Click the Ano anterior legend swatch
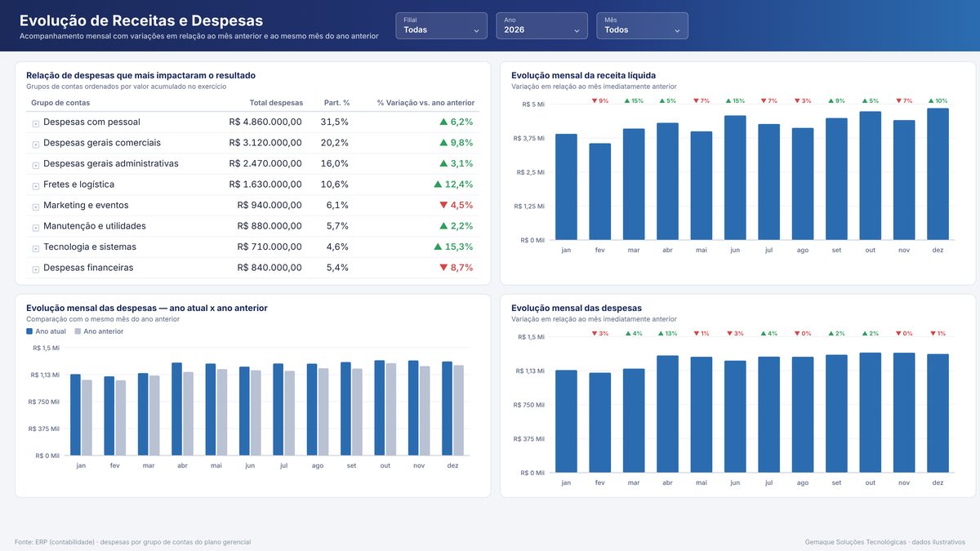 78,331
